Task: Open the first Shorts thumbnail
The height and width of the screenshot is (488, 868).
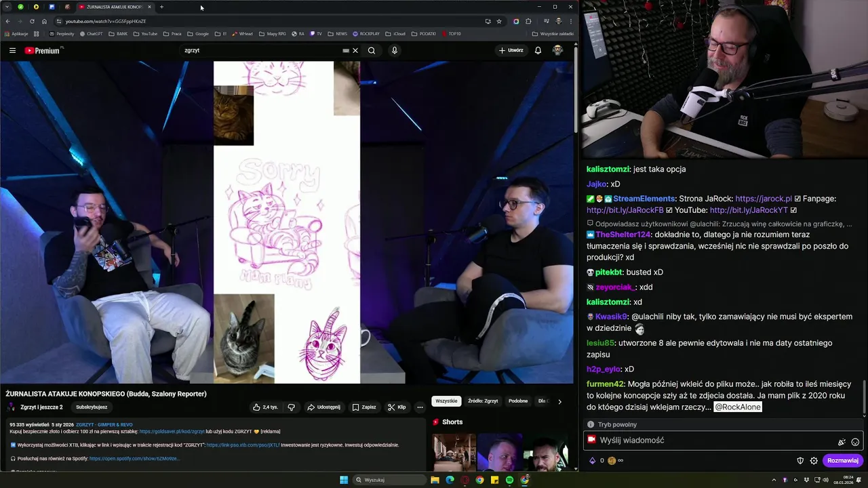Action: 454,452
